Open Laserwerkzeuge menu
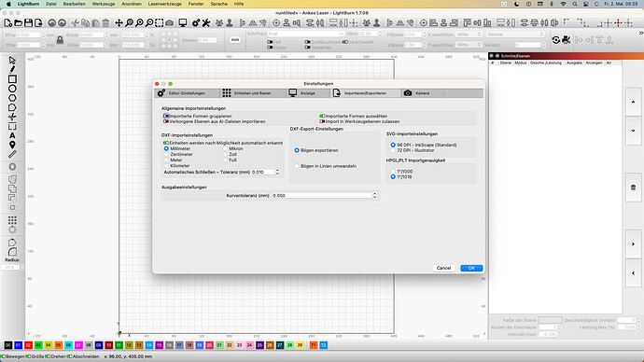 pyautogui.click(x=164, y=4)
